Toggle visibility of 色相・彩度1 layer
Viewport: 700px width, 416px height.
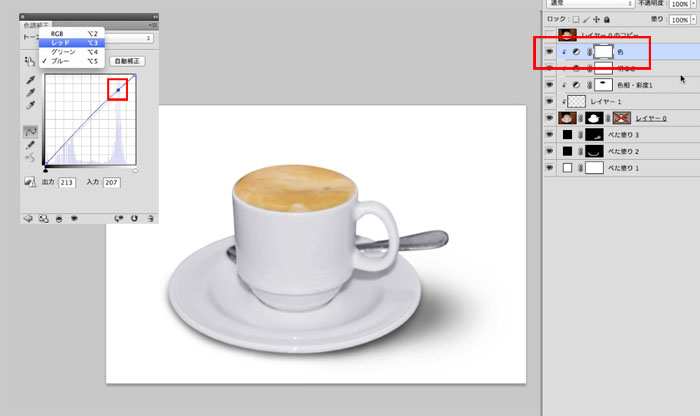pos(551,85)
